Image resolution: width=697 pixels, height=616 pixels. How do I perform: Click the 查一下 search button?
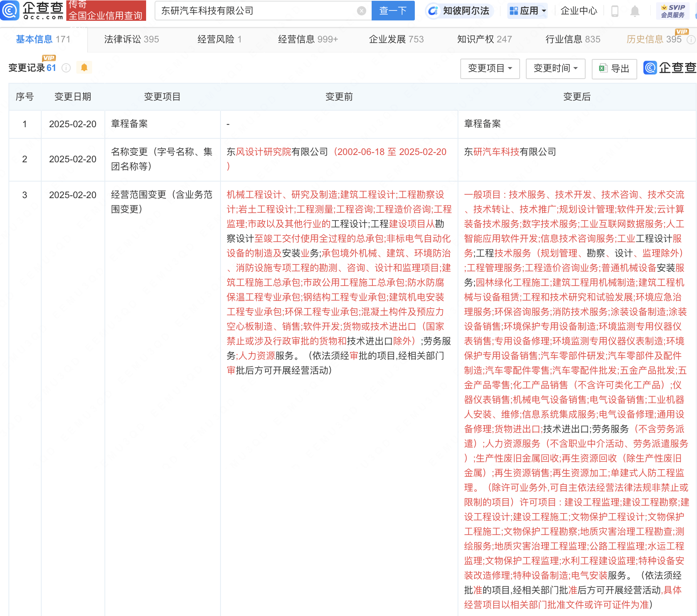(x=393, y=10)
